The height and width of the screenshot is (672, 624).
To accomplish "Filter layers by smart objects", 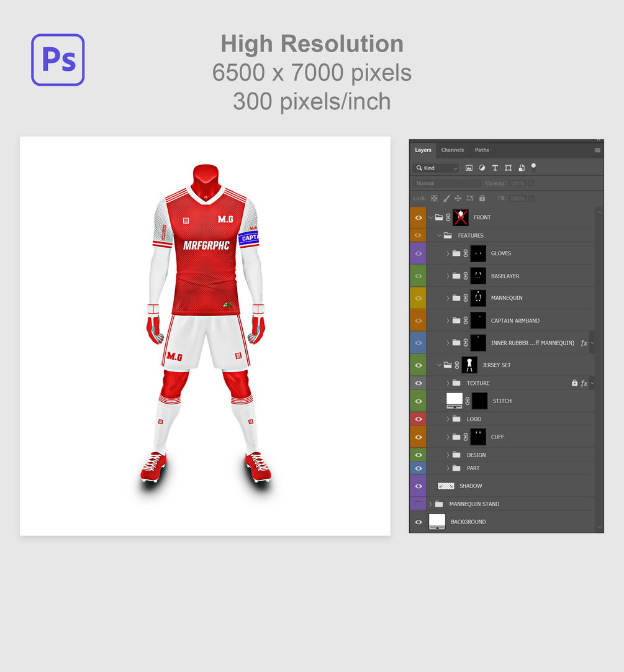I will point(522,168).
